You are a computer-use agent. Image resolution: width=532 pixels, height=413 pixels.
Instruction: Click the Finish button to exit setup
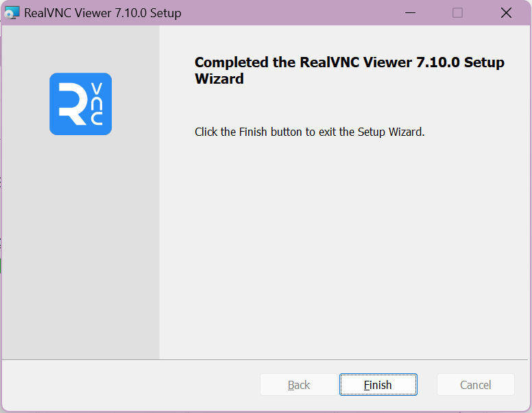[378, 385]
